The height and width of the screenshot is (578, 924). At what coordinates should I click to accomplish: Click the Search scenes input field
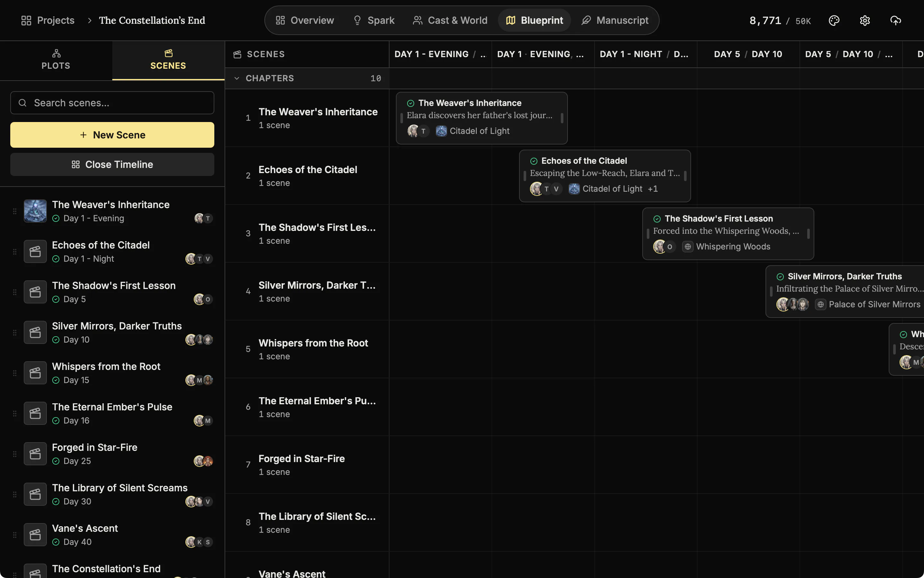coord(112,103)
